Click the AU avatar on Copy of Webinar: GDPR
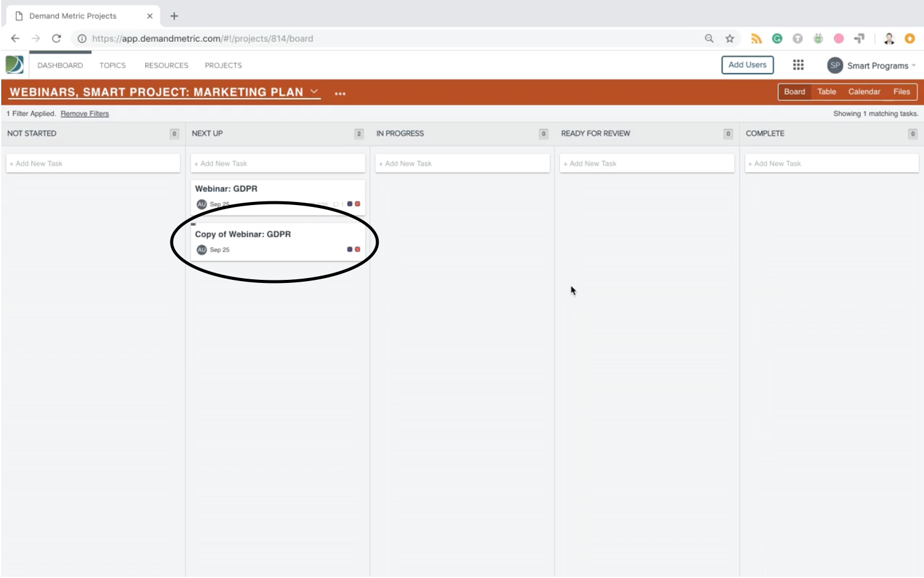Screen dimensions: 924x578 (x=201, y=249)
